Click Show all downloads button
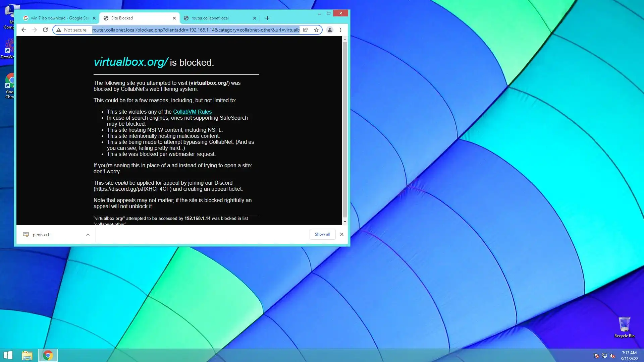The image size is (644, 362). pyautogui.click(x=322, y=234)
